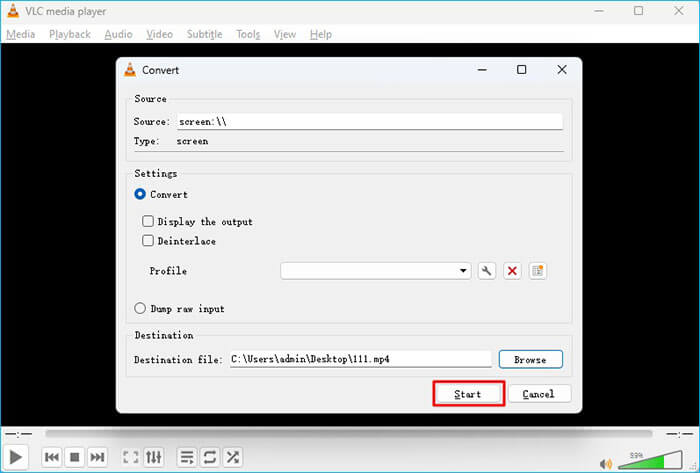Browse for destination file

pos(530,359)
